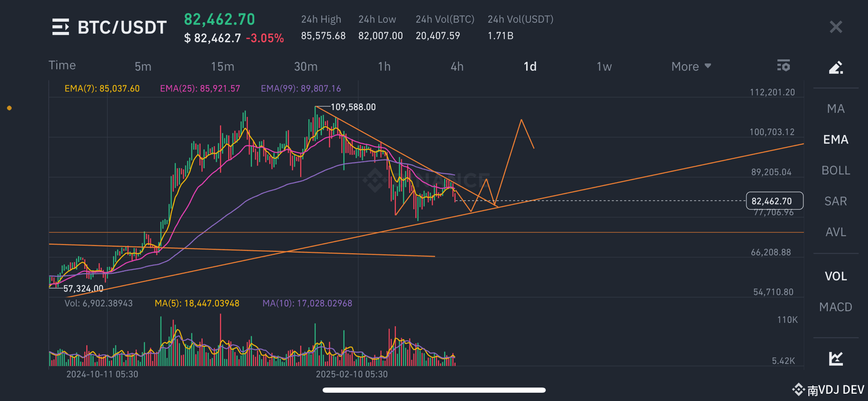
Task: Switch to the 30m timeframe
Action: (306, 66)
